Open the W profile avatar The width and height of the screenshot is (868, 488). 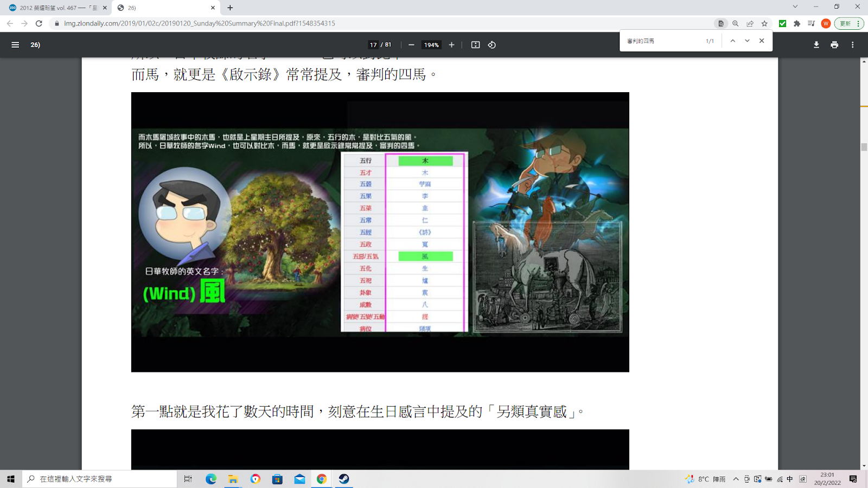[x=826, y=23]
